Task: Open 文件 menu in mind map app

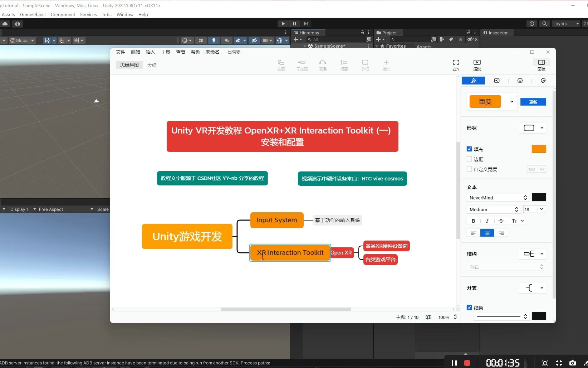Action: 121,52
